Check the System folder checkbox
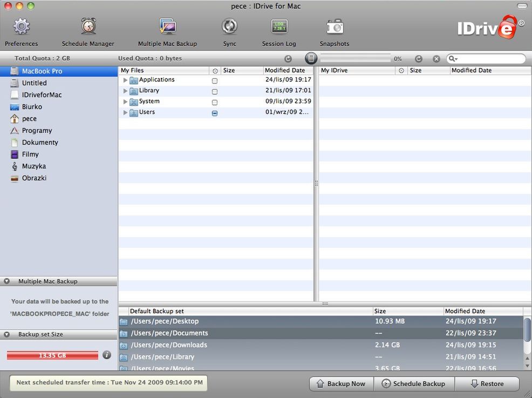 (x=214, y=102)
